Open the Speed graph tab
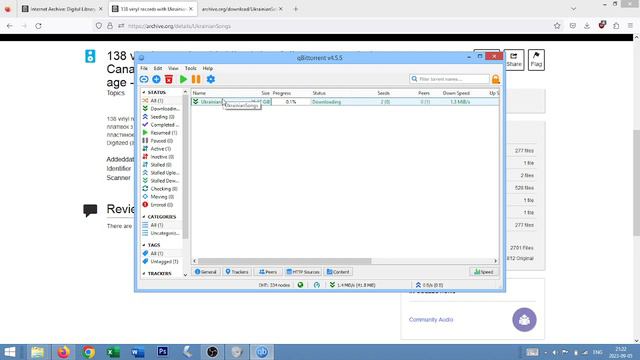Image resolution: width=640 pixels, height=360 pixels. pos(484,272)
